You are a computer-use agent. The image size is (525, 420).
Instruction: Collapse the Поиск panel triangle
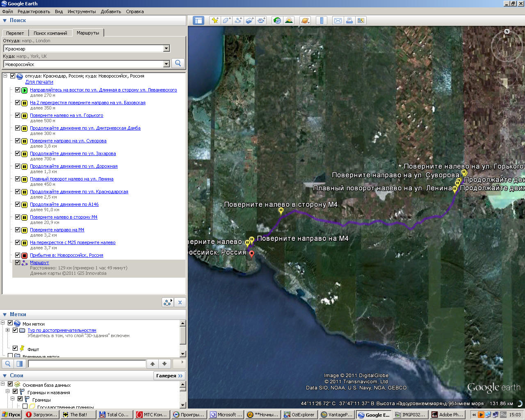click(x=5, y=21)
